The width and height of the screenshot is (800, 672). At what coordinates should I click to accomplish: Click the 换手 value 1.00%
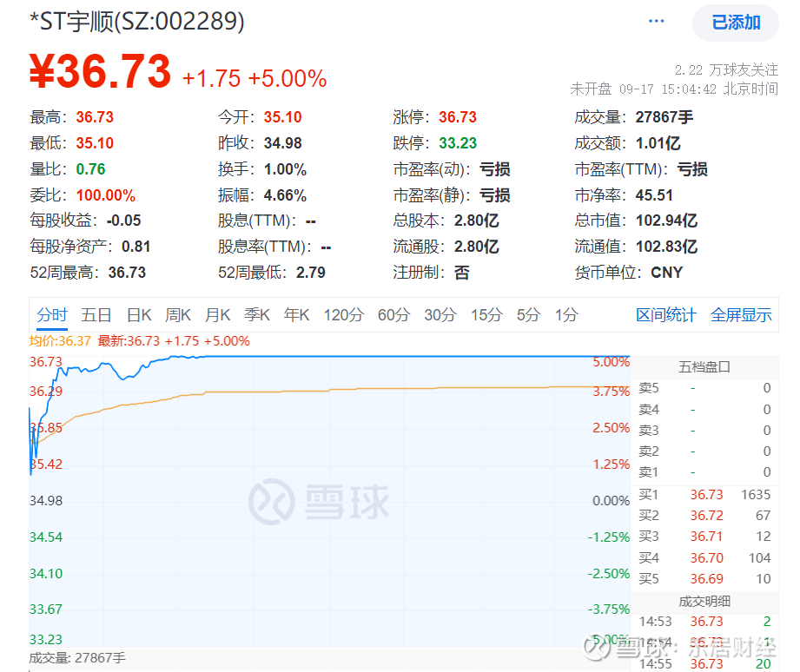pyautogui.click(x=285, y=169)
